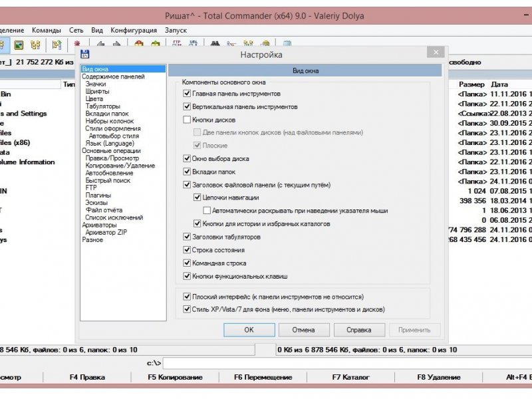Toggle Кнопки для истории и избранных каталогов
The height and width of the screenshot is (399, 532).
click(197, 223)
